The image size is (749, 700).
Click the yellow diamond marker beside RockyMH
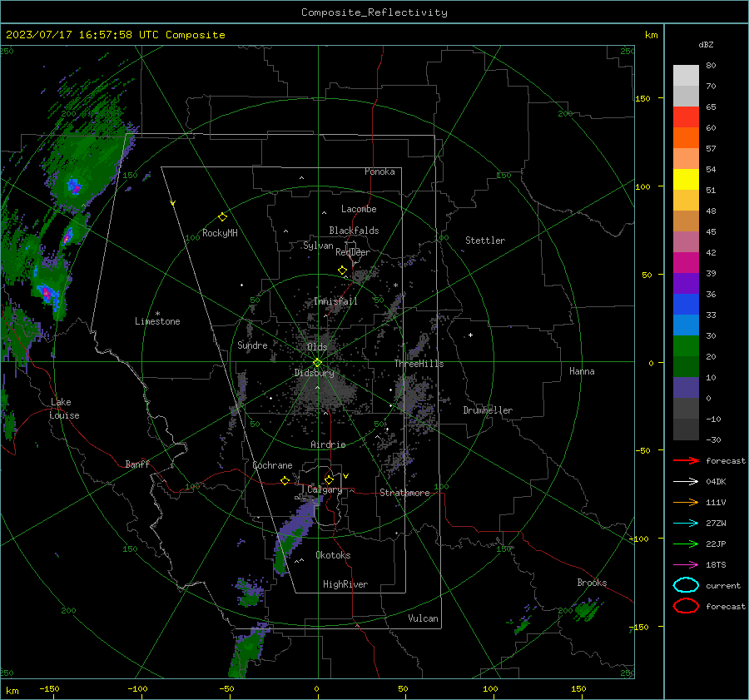tap(222, 217)
